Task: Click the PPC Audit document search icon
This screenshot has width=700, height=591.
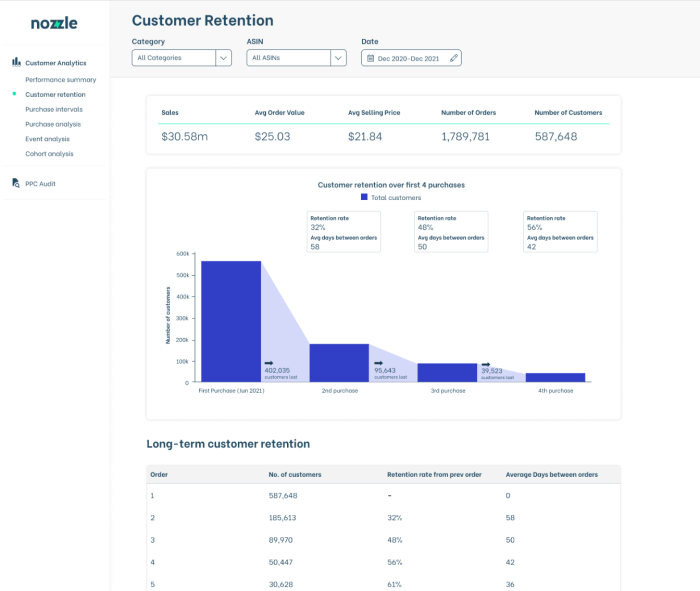Action: tap(16, 183)
